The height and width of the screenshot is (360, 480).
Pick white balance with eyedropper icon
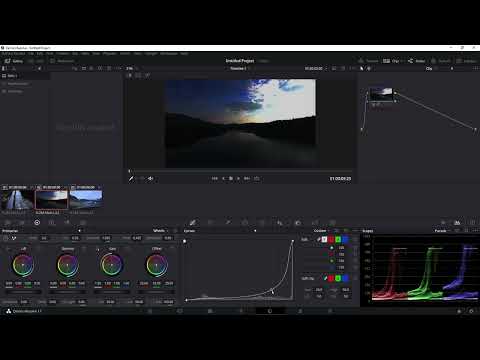[14, 238]
